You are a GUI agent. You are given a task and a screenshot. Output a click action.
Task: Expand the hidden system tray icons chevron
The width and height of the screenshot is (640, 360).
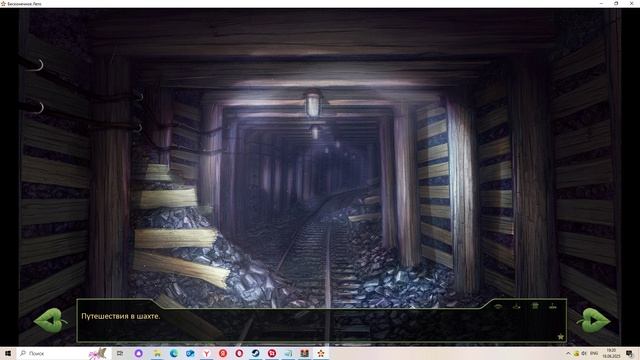pyautogui.click(x=568, y=353)
